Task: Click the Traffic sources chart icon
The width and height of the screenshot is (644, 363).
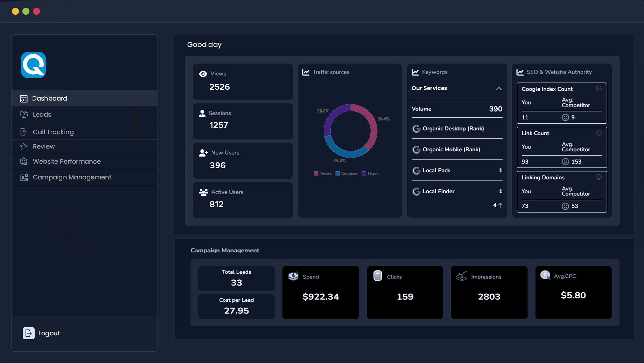Action: [306, 72]
